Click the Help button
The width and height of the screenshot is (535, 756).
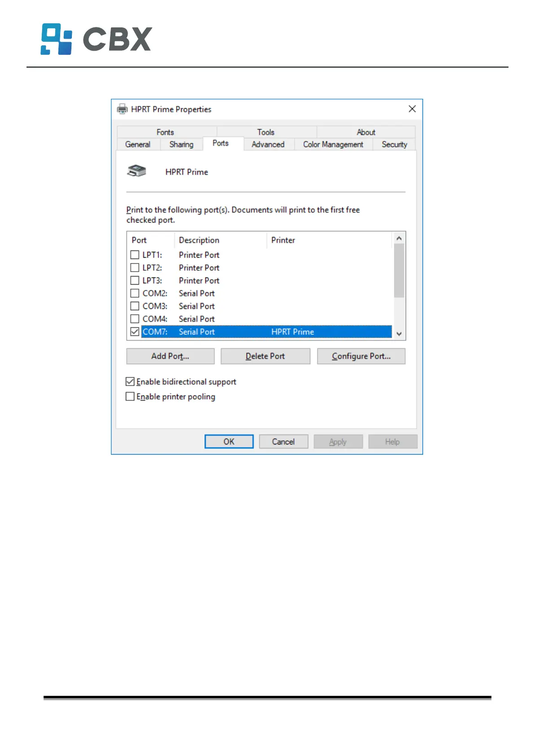click(393, 441)
